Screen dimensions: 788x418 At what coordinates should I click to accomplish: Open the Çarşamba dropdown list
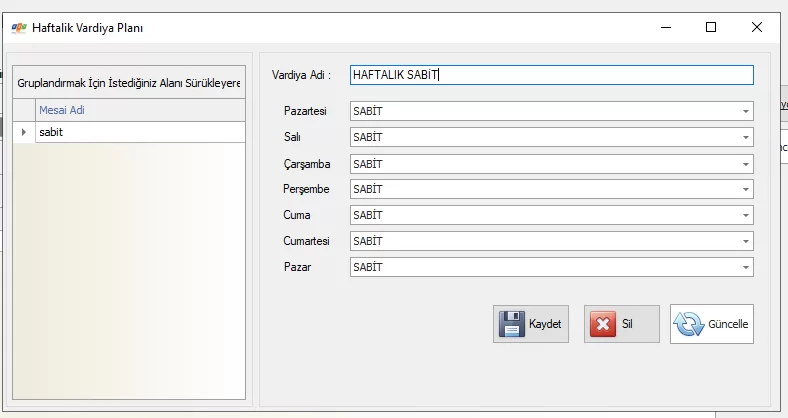[x=745, y=164]
